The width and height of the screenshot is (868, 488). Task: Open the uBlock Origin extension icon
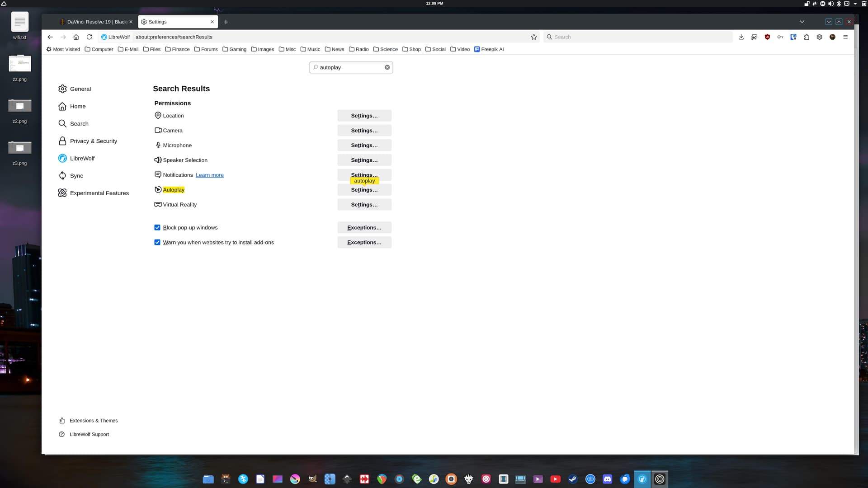tap(767, 37)
